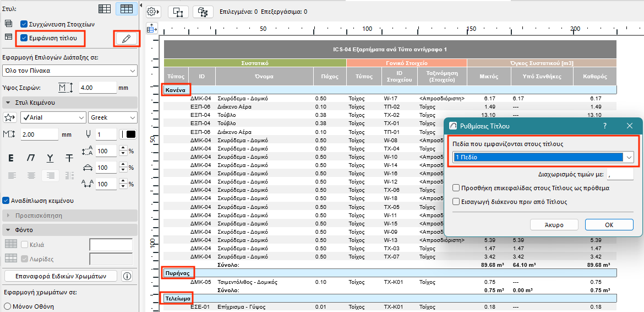
Task: Toggle italic text formatting
Action: [x=31, y=158]
